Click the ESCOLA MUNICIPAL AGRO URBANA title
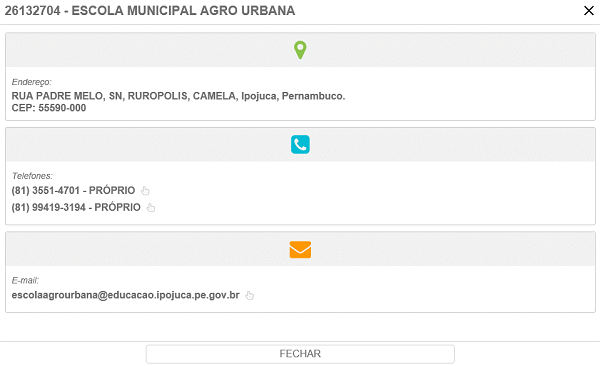The width and height of the screenshot is (600, 366). 183,11
